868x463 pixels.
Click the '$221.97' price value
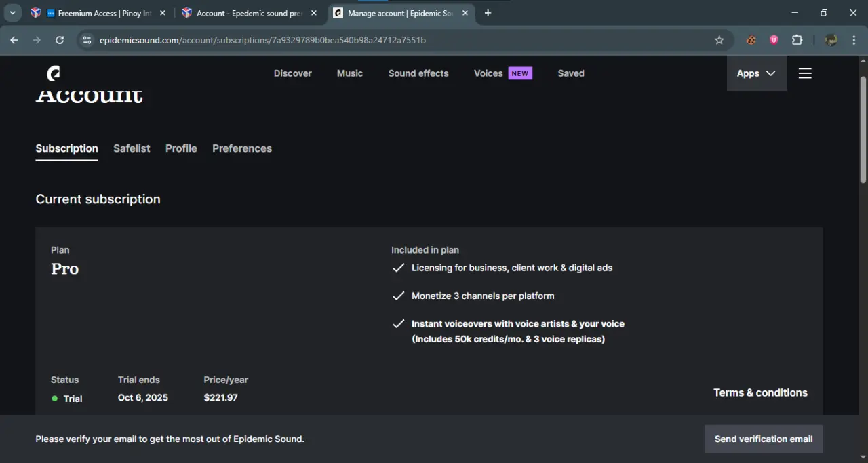click(x=220, y=397)
